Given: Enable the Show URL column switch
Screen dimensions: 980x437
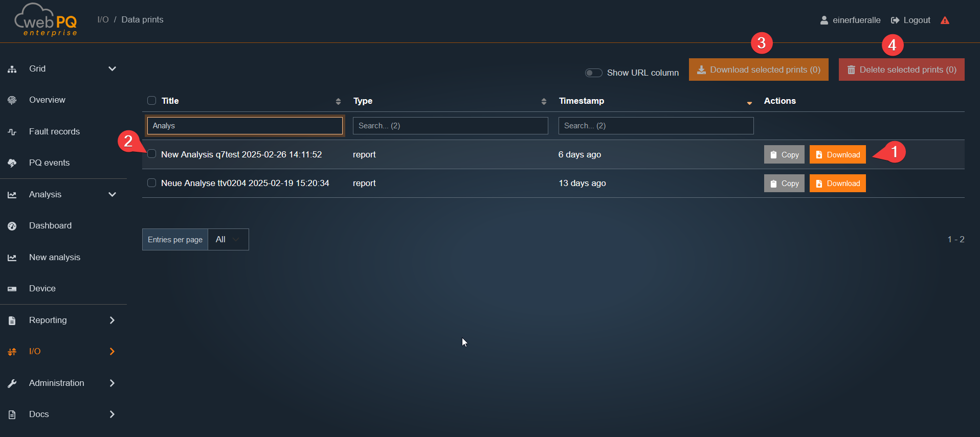Looking at the screenshot, I should tap(593, 73).
